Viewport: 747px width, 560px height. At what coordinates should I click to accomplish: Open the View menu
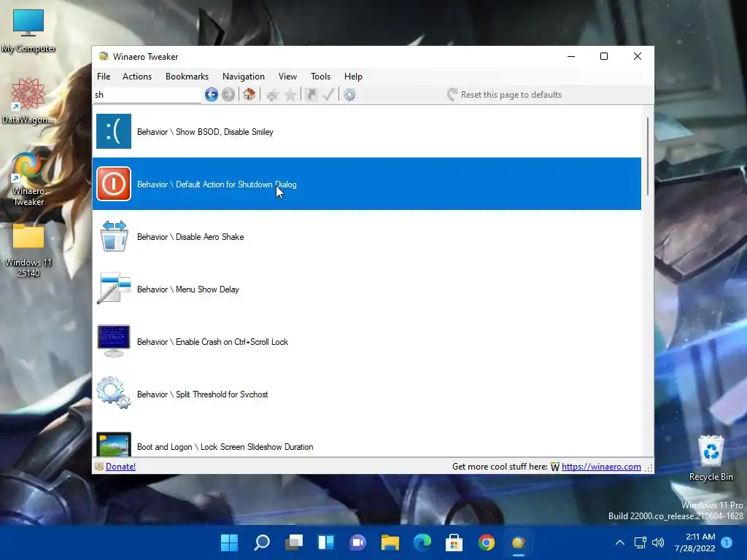click(x=287, y=76)
